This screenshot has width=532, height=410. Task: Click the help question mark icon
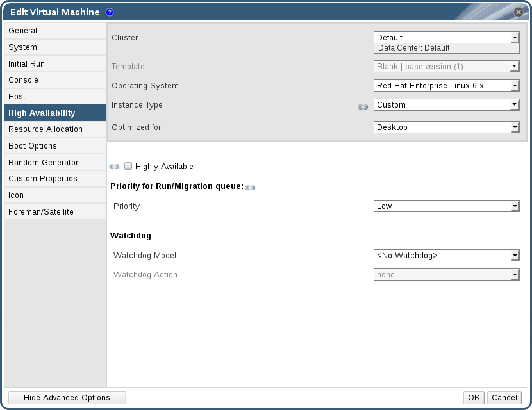click(x=110, y=12)
